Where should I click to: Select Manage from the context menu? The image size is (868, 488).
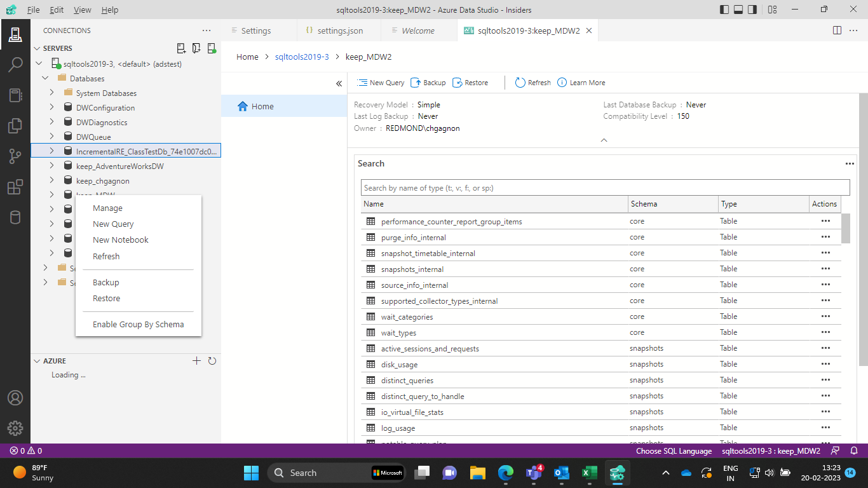click(x=107, y=208)
